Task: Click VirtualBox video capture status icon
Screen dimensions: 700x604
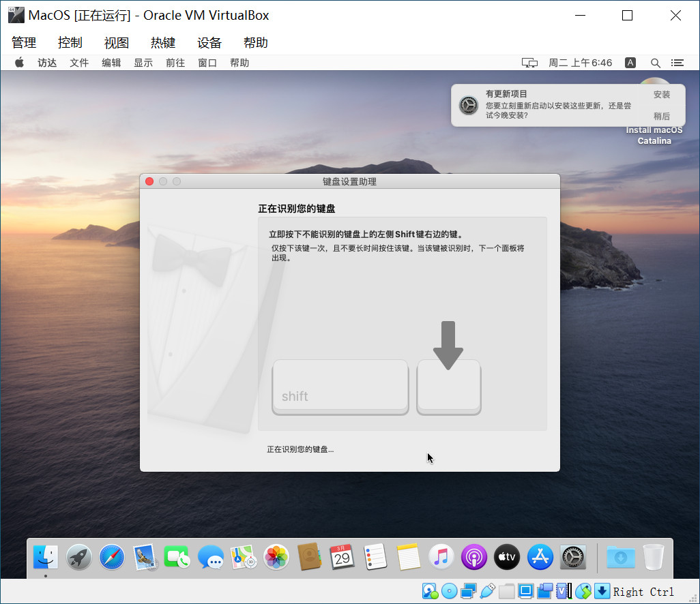Action: [545, 592]
